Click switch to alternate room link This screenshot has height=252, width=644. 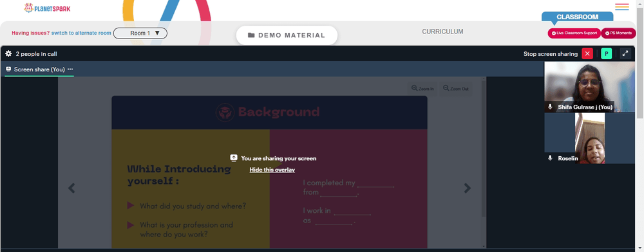[81, 33]
